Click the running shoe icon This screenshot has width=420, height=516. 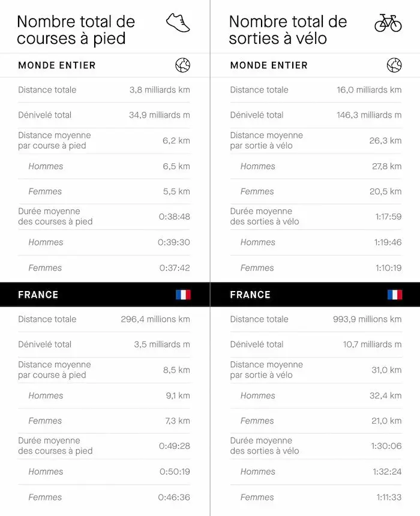pos(178,23)
